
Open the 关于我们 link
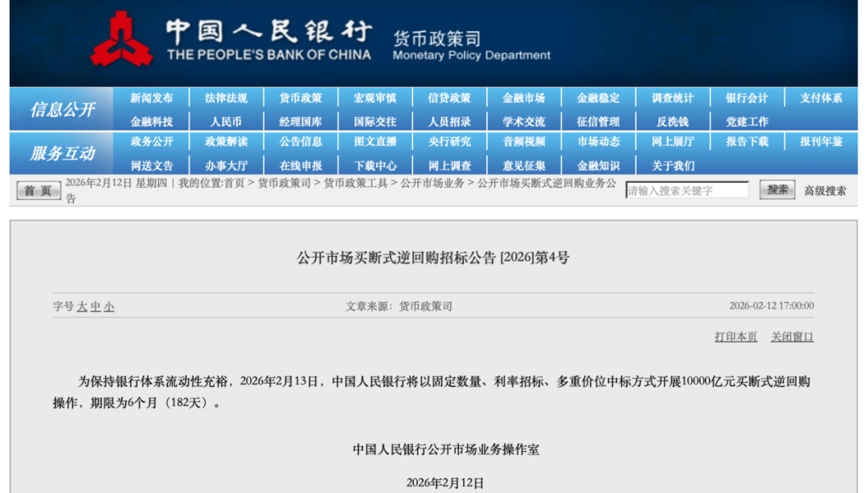coord(673,165)
